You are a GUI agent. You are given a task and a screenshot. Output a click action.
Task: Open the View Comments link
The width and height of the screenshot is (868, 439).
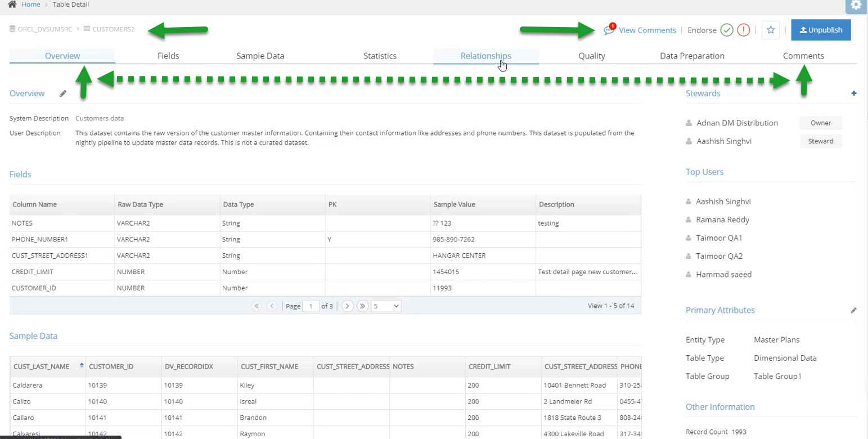(x=647, y=30)
